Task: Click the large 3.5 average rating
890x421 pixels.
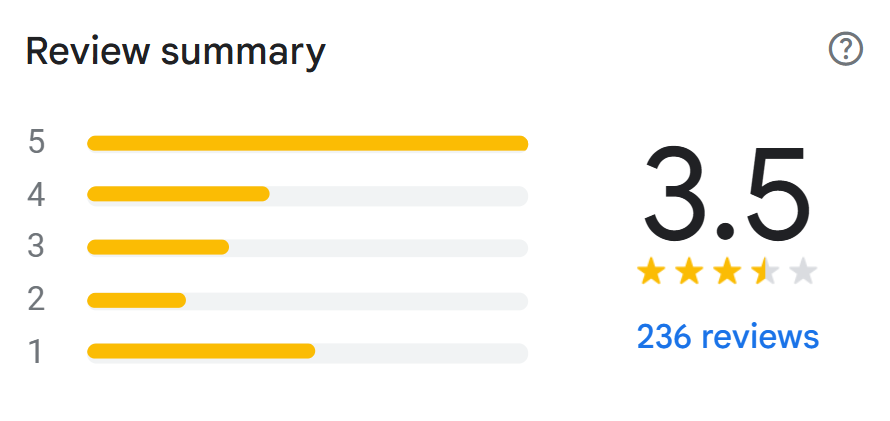Action: [725, 195]
